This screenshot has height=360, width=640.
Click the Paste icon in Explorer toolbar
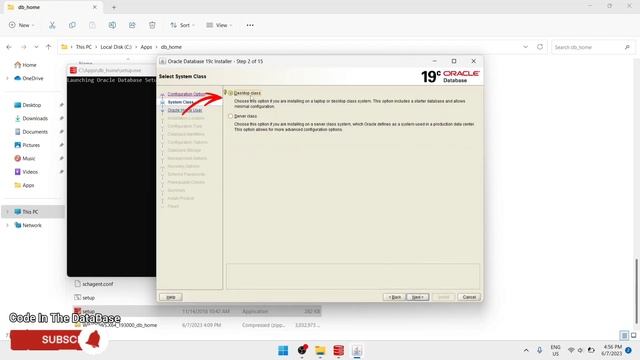[x=92, y=25]
